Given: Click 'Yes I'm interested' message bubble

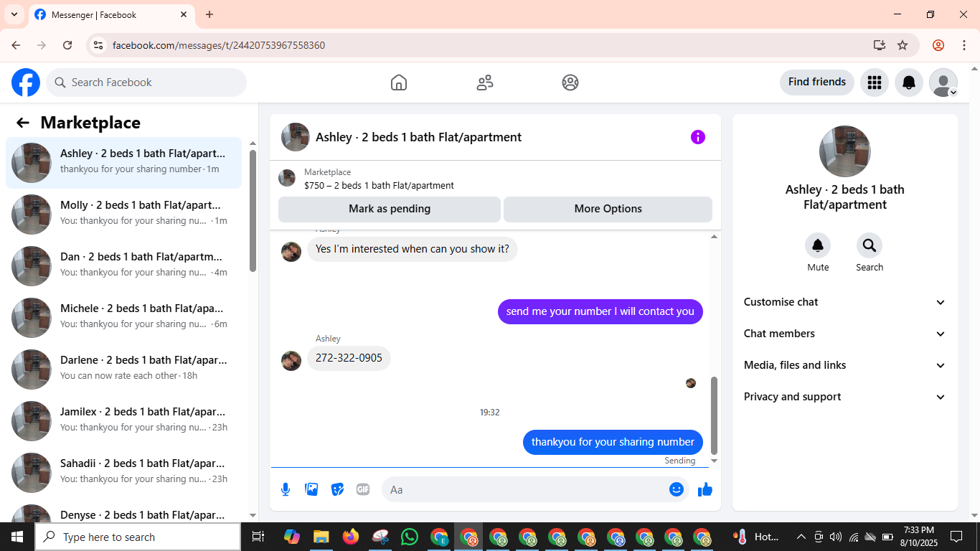Looking at the screenshot, I should (x=413, y=249).
